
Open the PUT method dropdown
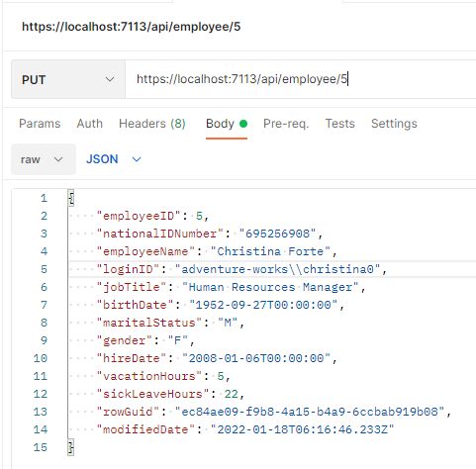68,79
